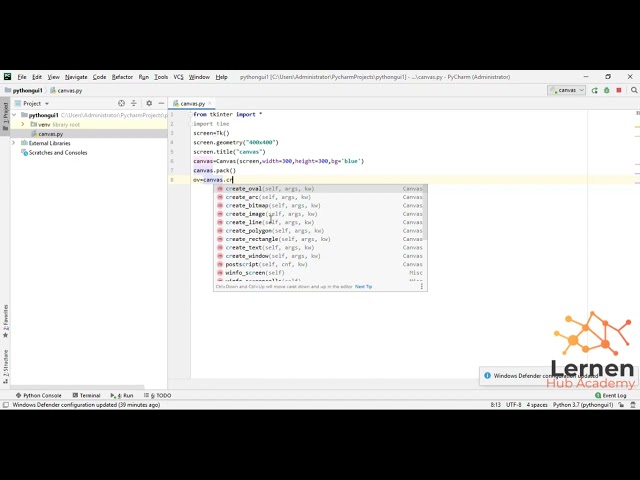Screen dimensions: 640x480
Task: Click the Windows Defender configuration notification balloon
Action: (x=557, y=376)
